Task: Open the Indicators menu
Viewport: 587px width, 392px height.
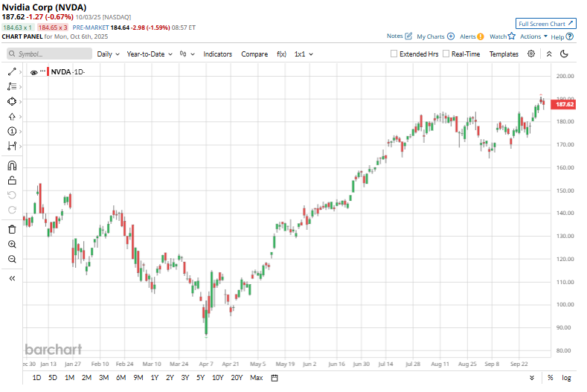Action: pos(217,54)
